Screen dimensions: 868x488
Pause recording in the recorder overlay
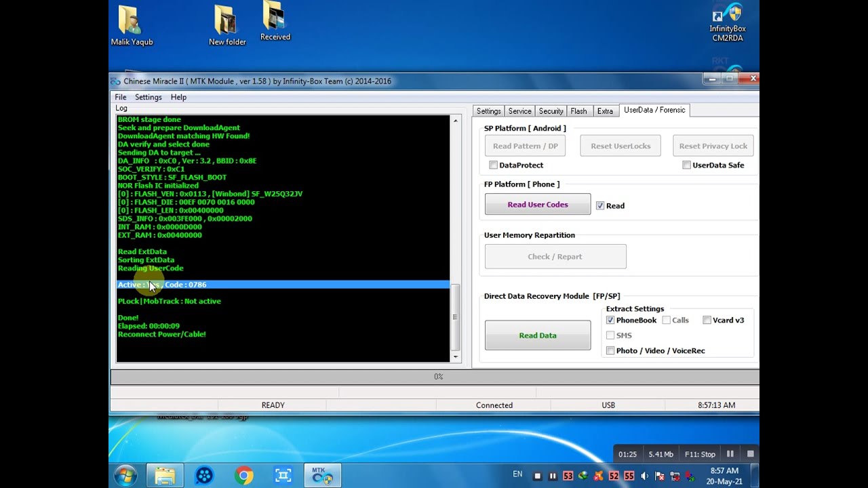tap(730, 454)
